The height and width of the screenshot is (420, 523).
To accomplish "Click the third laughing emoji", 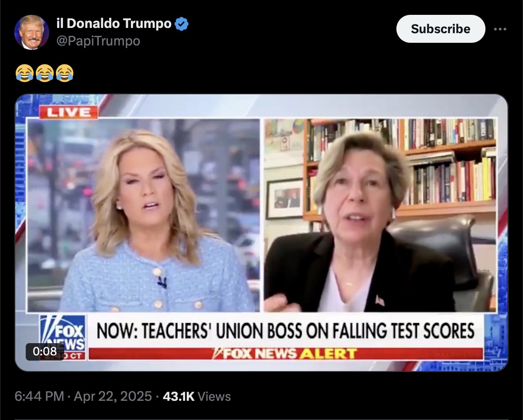I will coord(65,73).
